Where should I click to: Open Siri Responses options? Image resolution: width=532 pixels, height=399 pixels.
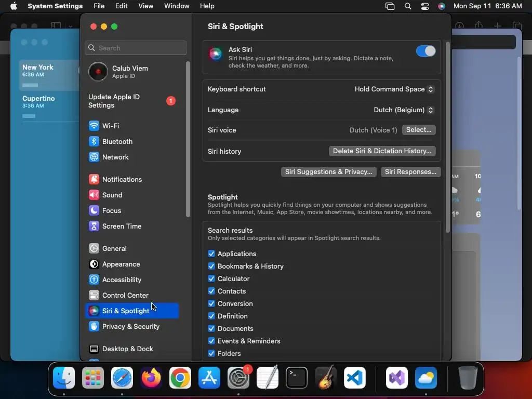410,172
